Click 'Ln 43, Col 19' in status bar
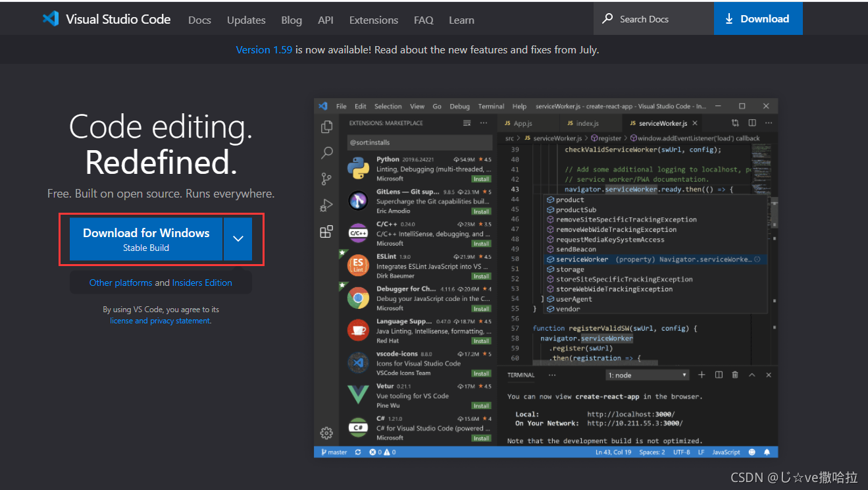This screenshot has height=490, width=868. 613,452
